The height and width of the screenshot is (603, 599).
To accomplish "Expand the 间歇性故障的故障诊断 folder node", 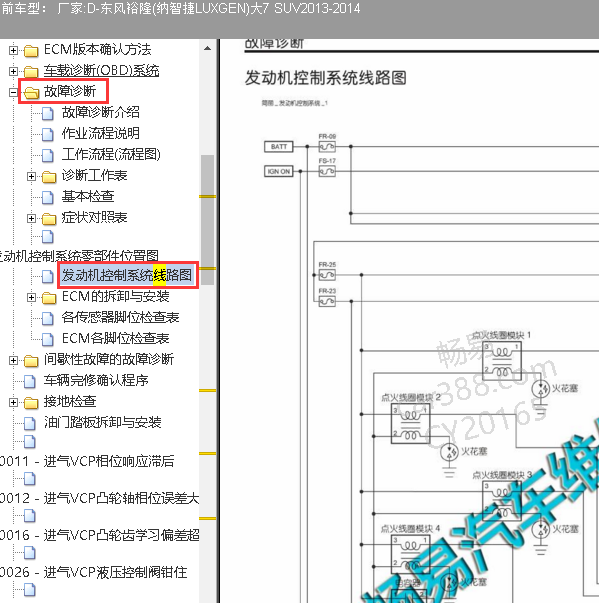I will click(x=13, y=360).
